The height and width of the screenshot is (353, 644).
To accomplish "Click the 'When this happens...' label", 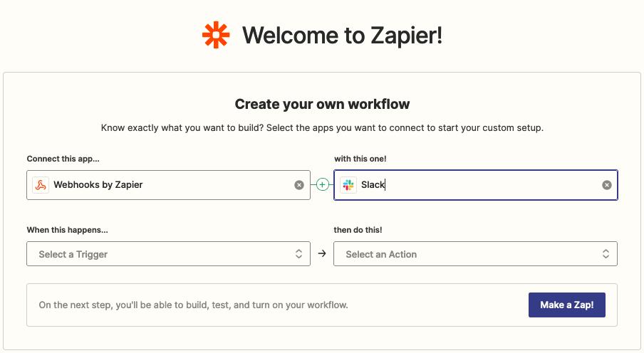I will coord(68,230).
